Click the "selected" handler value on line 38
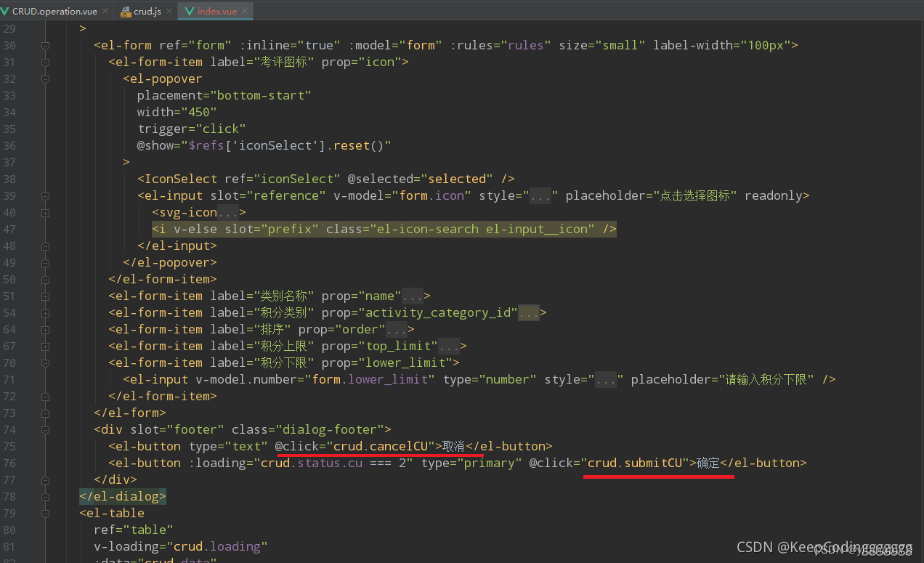The image size is (924, 563). [x=457, y=179]
